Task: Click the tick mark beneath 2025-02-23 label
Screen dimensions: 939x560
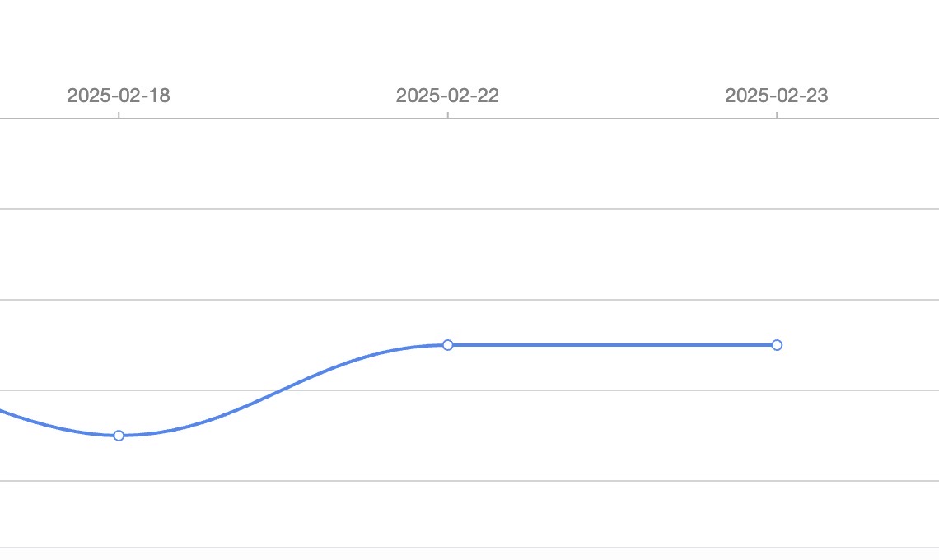Action: [x=777, y=114]
